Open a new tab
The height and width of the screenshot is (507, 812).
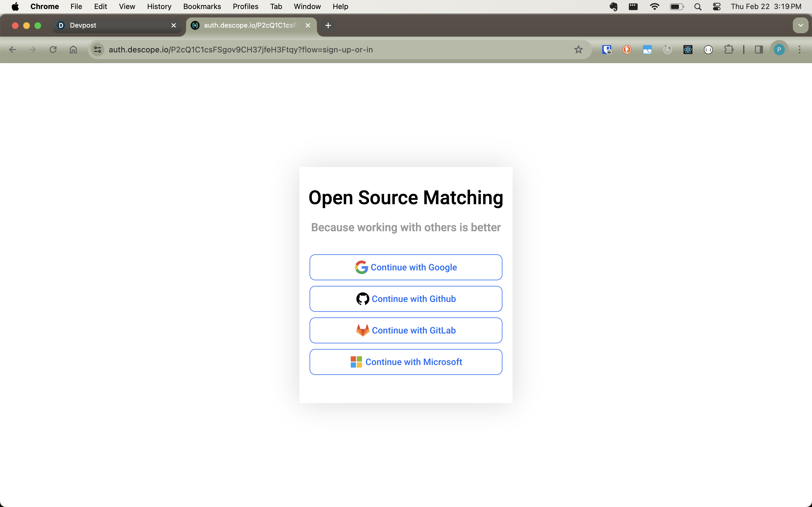[x=328, y=25]
